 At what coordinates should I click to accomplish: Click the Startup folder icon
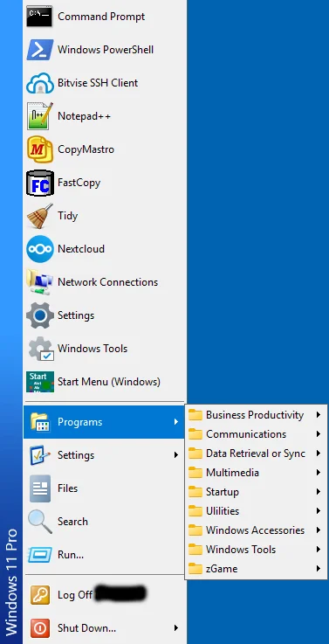click(195, 492)
